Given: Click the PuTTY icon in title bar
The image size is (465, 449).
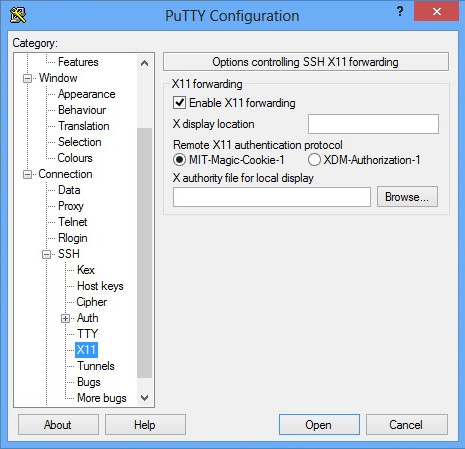Looking at the screenshot, I should click(x=18, y=15).
